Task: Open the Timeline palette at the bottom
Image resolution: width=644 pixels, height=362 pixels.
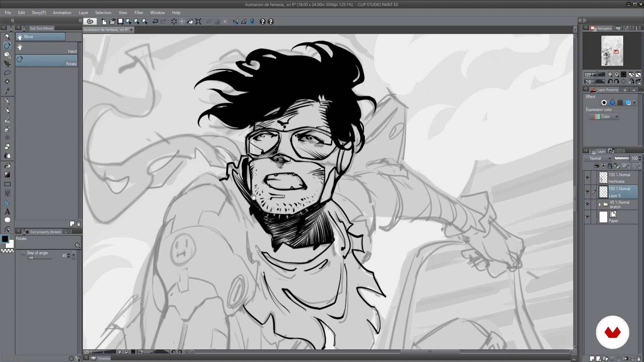Action: 101,358
